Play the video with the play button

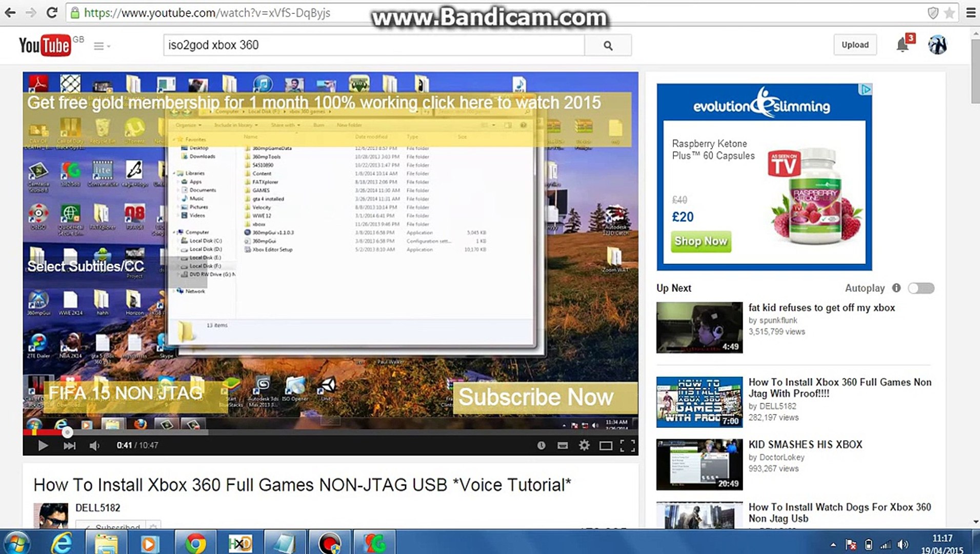click(43, 445)
